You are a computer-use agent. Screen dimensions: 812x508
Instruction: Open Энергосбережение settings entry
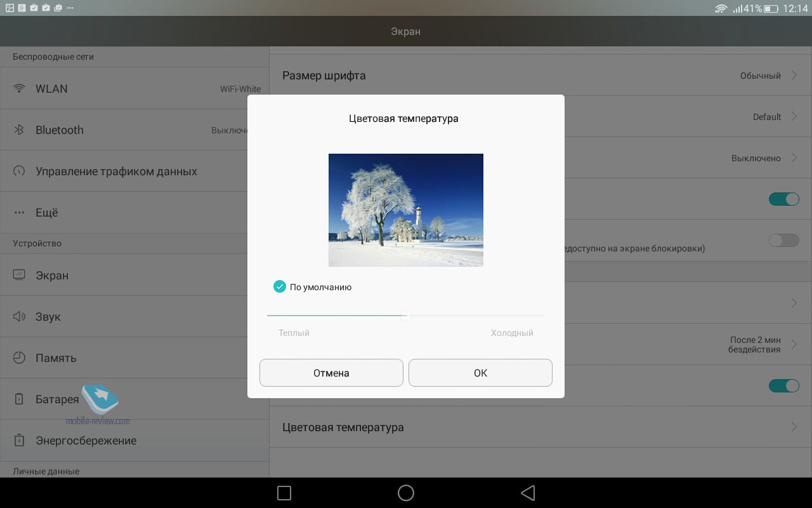pyautogui.click(x=134, y=440)
